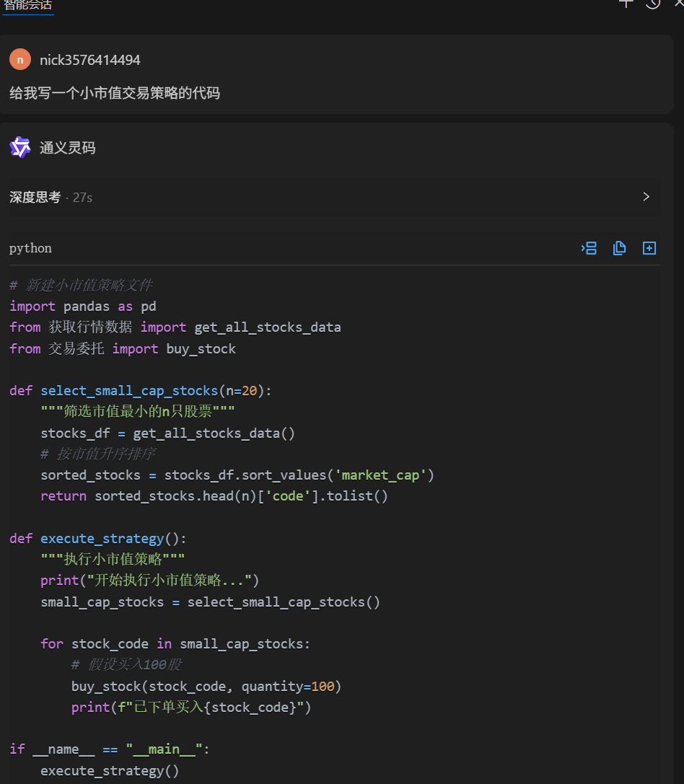Switch to the 智能会话 tab
Image resolution: width=684 pixels, height=784 pixels.
coord(27,5)
